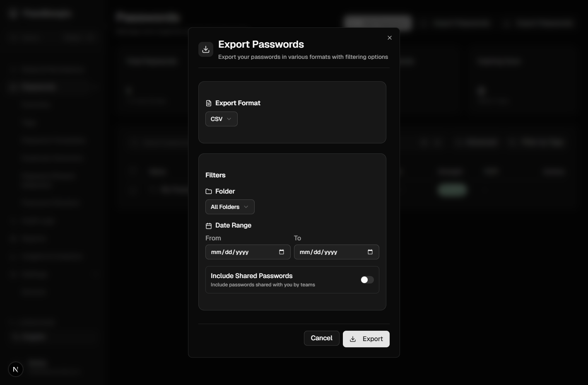Open the From date calendar picker
This screenshot has width=588, height=385.
(x=282, y=252)
